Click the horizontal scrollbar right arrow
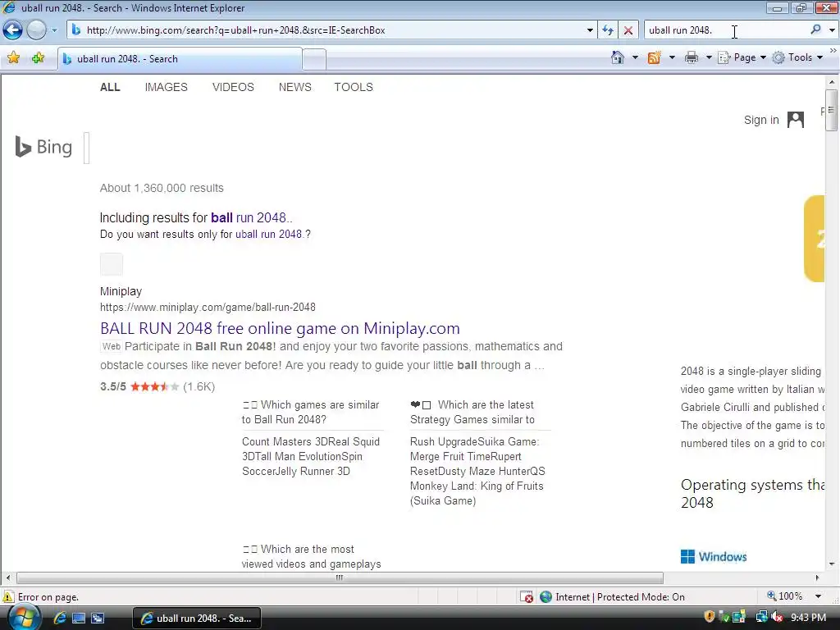The height and width of the screenshot is (630, 840). (817, 577)
